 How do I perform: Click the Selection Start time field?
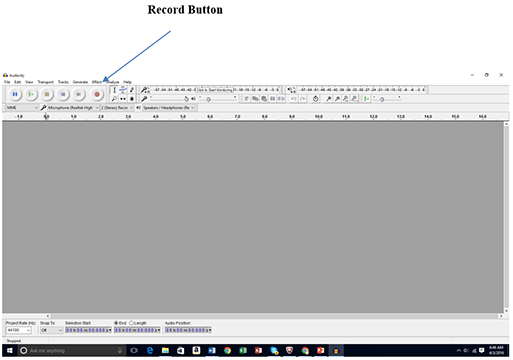coord(88,330)
